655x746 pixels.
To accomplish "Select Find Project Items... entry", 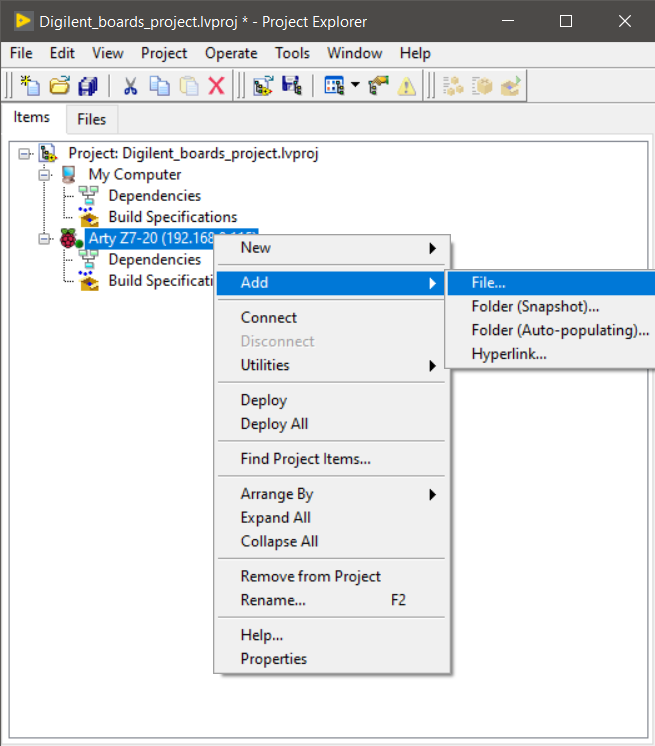I will tap(332, 459).
